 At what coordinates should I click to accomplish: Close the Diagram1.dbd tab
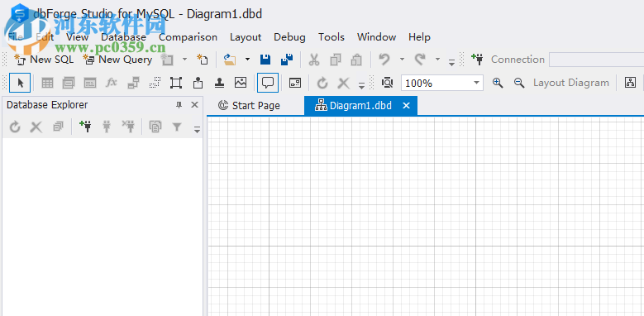(406, 106)
